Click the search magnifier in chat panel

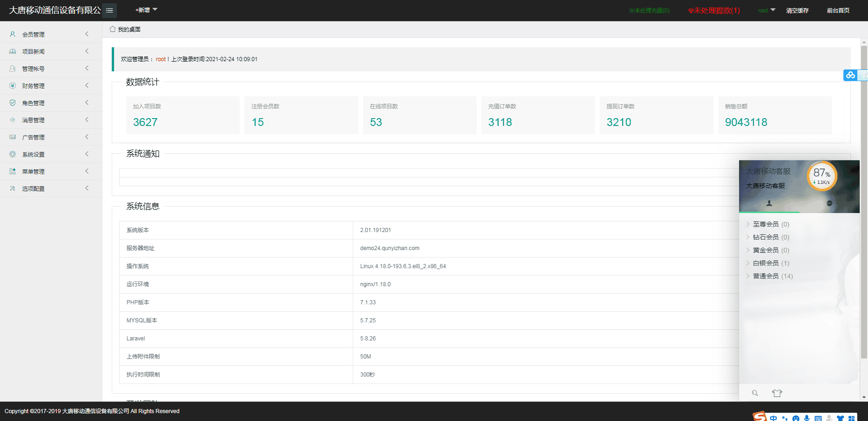(x=755, y=393)
